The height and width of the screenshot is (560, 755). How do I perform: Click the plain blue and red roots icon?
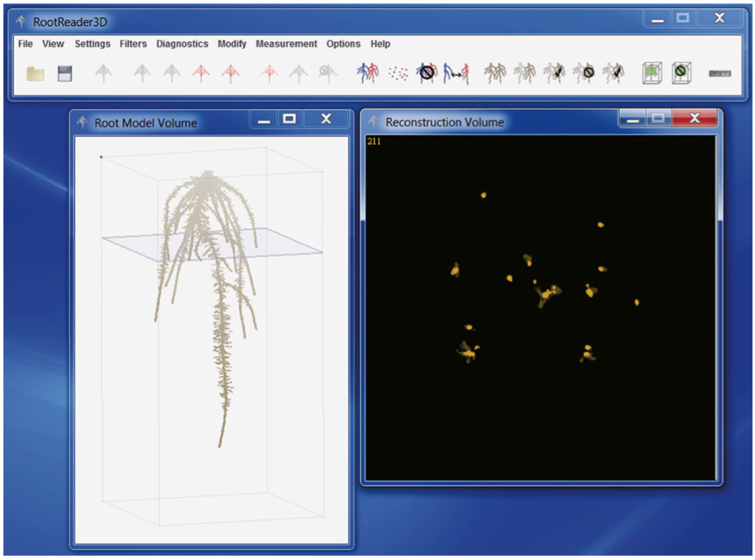pos(368,73)
